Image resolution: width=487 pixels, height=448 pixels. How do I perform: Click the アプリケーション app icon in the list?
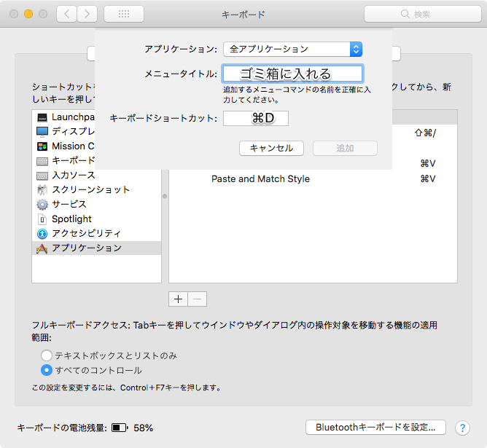tap(42, 248)
